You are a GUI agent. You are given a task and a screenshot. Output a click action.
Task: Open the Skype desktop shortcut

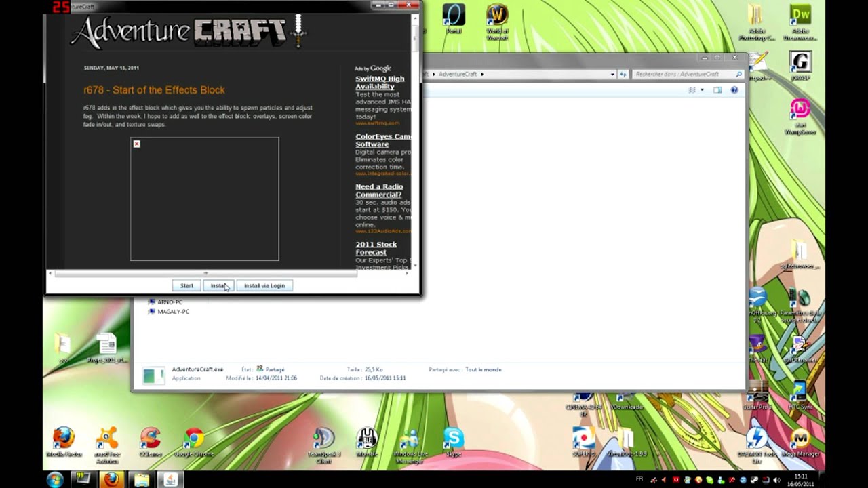coord(454,442)
